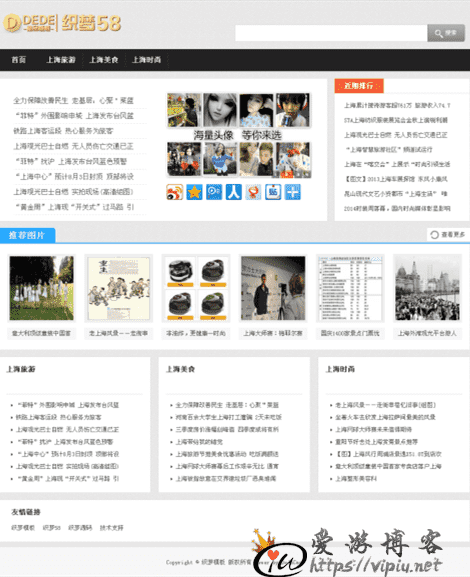
Task: Share via the Renren 人 icon
Action: click(x=234, y=192)
